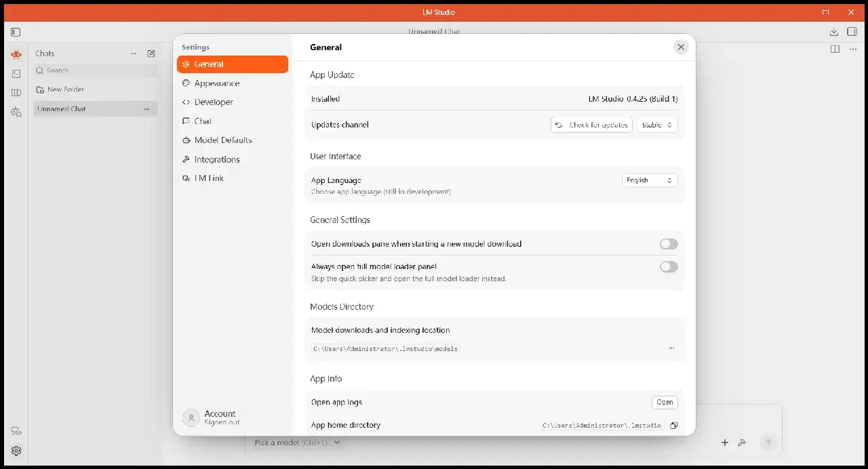Image resolution: width=868 pixels, height=469 pixels.
Task: Open the English app language dropdown
Action: click(x=650, y=180)
